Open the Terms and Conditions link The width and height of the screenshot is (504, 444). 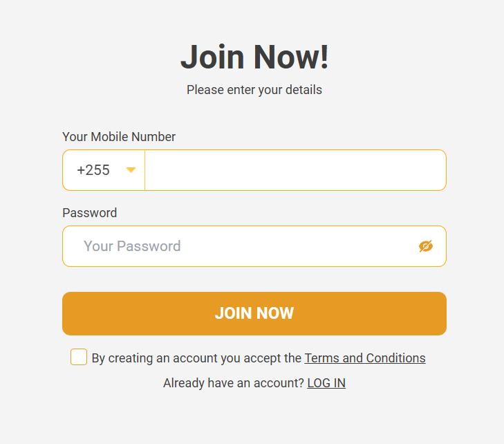(x=365, y=358)
